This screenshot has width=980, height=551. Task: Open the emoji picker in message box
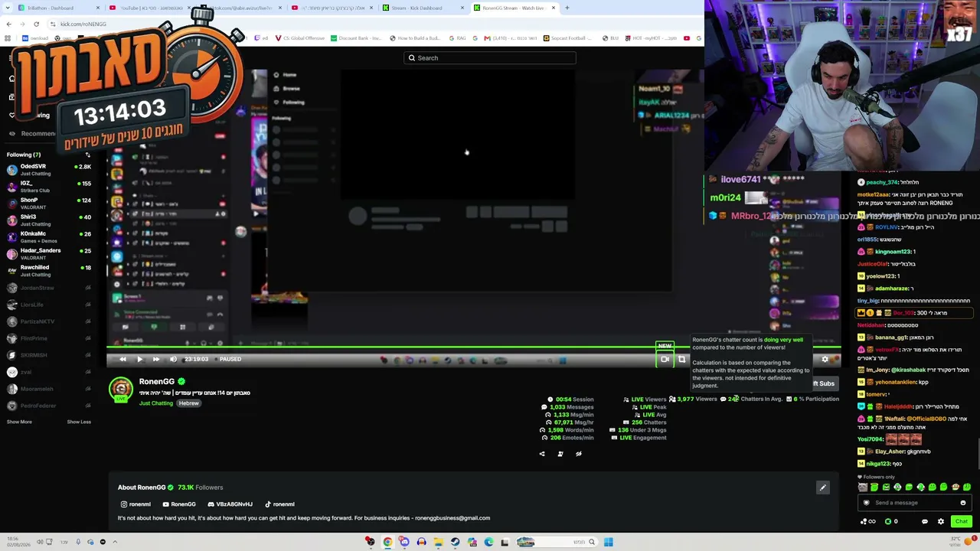pyautogui.click(x=962, y=503)
